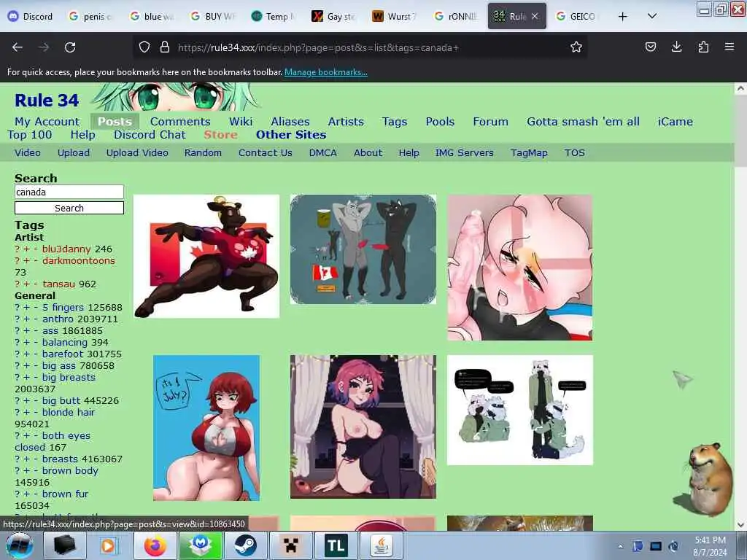Switch to the rONNIE Google tab

tap(455, 17)
